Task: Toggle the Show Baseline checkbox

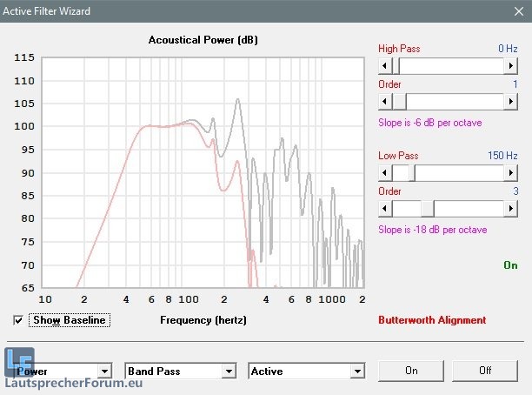Action: click(x=19, y=320)
